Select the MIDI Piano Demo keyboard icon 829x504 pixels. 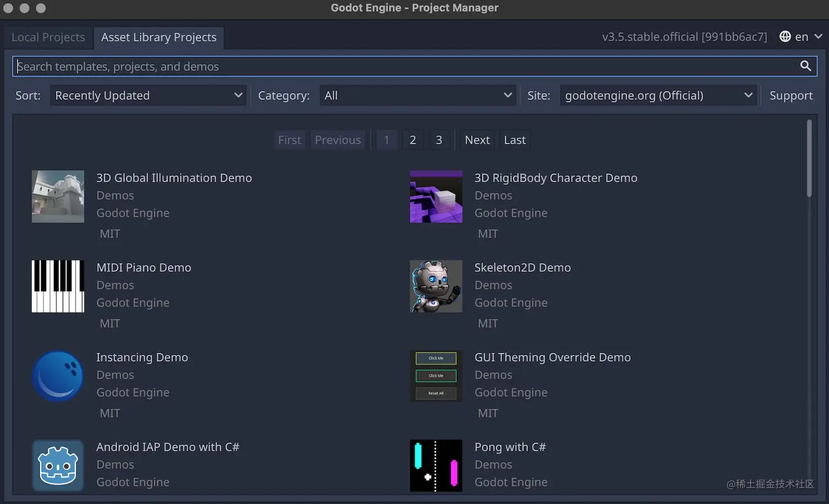point(58,286)
